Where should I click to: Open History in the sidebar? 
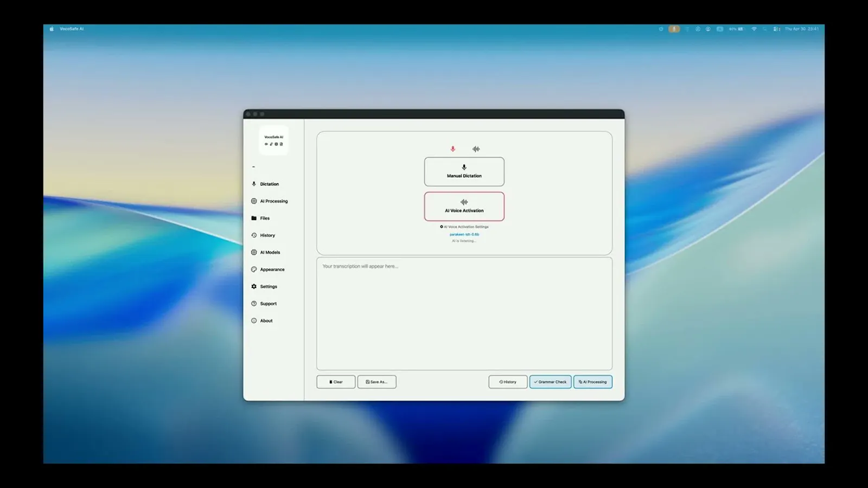click(x=263, y=235)
